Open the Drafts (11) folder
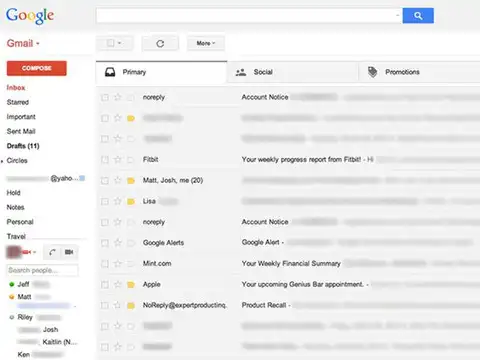This screenshot has width=480, height=360. click(x=23, y=146)
